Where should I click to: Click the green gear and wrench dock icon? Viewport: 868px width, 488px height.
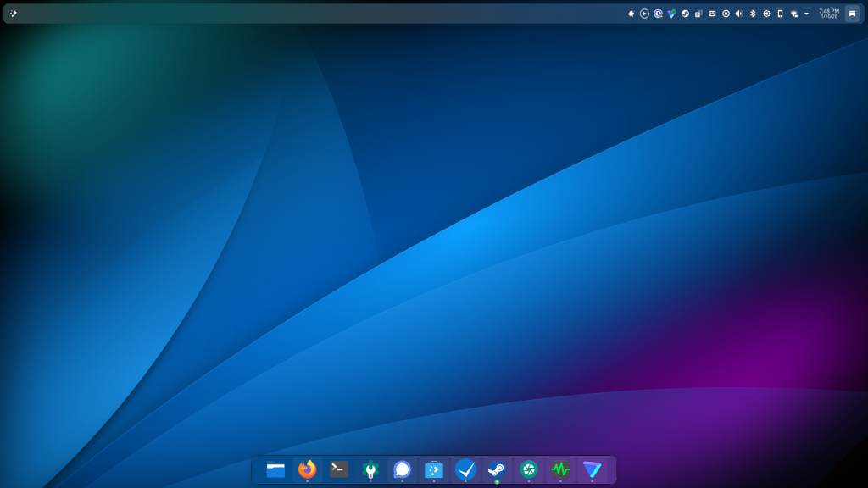point(370,469)
